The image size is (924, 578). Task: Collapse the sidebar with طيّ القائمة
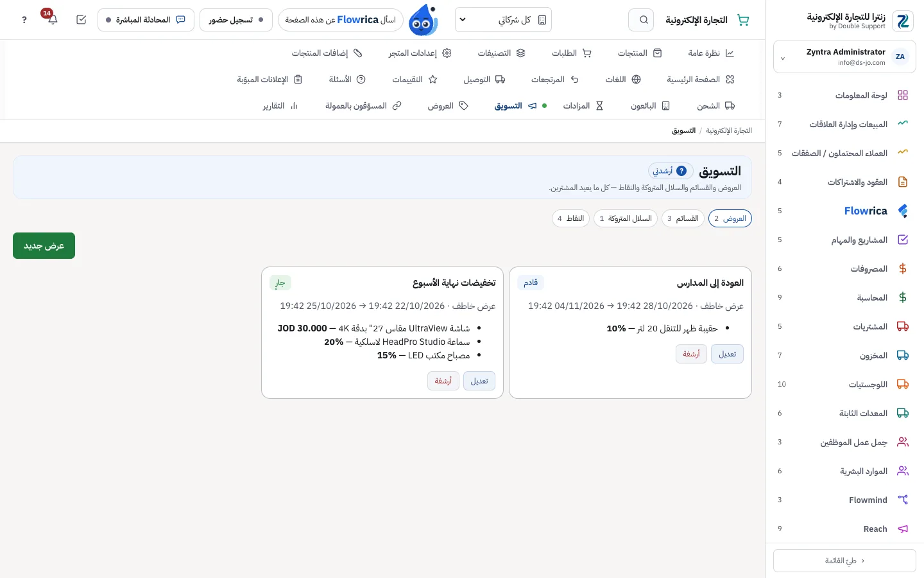point(844,561)
